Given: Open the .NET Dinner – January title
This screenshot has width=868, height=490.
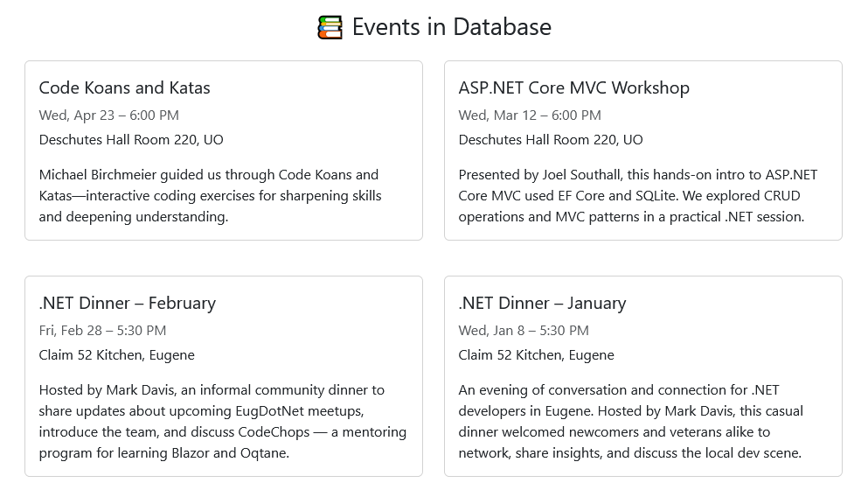Looking at the screenshot, I should pyautogui.click(x=542, y=304).
